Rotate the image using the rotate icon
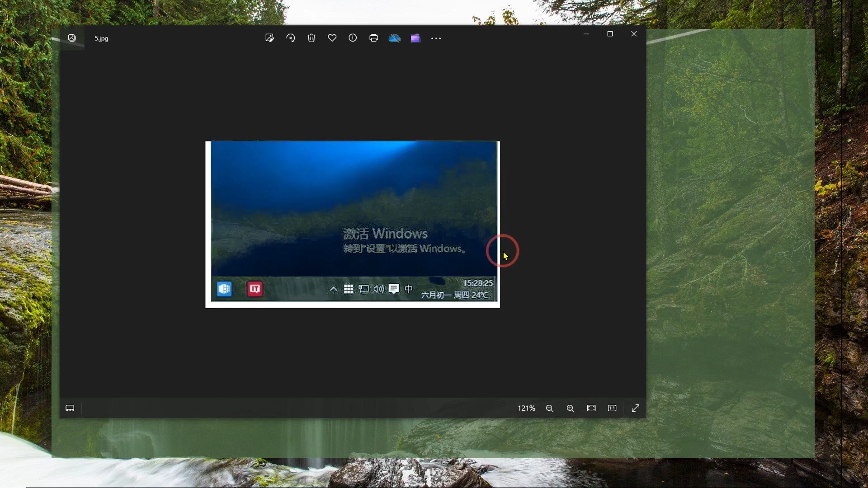Screen dimensions: 868x488 pos(291,38)
